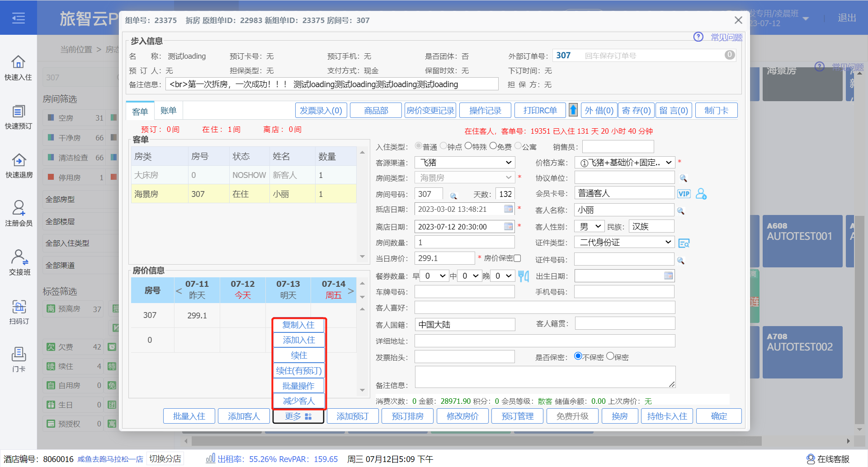Search ID number magnifier icon
Image resolution: width=868 pixels, height=467 pixels.
681,261
